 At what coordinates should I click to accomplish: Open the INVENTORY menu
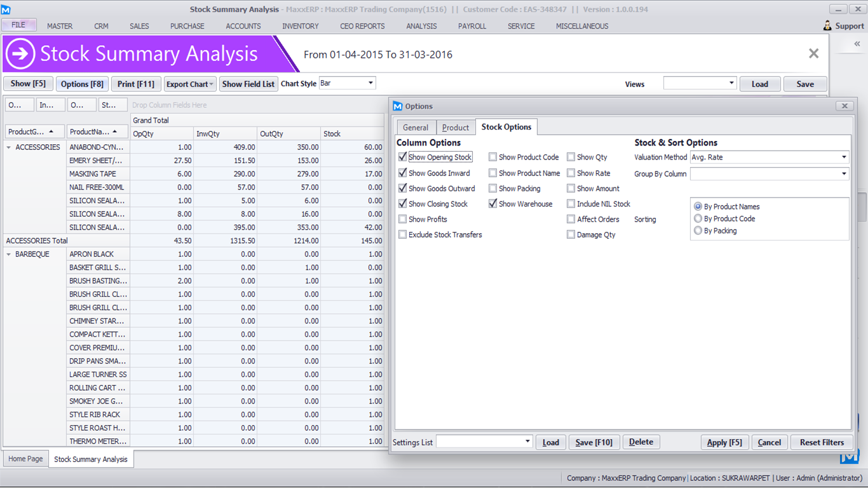(300, 26)
